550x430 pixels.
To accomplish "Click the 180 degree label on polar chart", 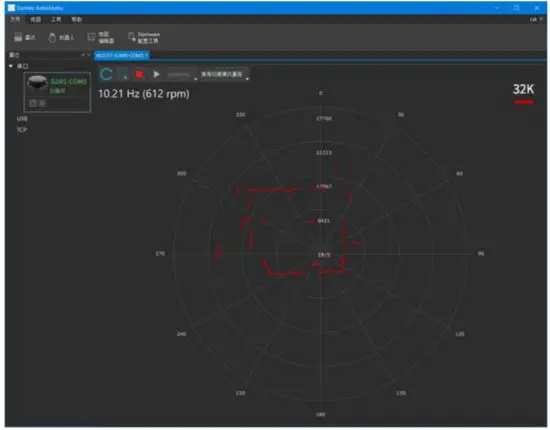I will click(321, 415).
